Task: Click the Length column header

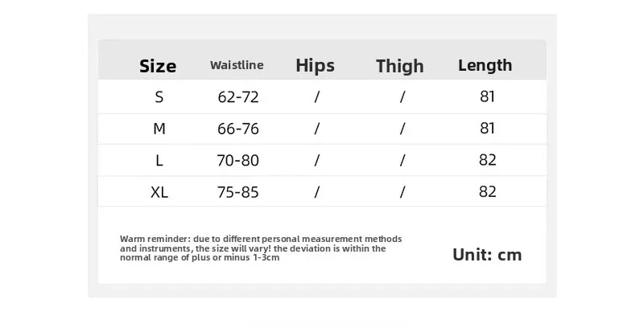Action: click(485, 65)
